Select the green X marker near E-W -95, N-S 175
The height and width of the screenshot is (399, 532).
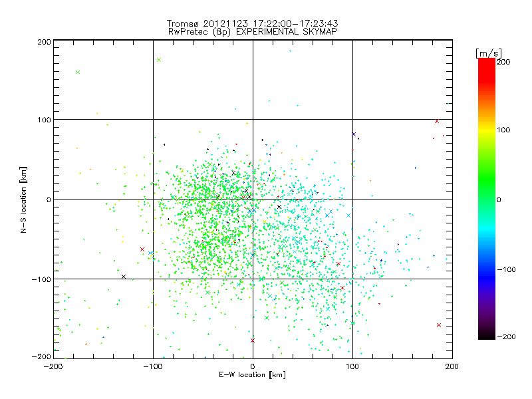[159, 60]
